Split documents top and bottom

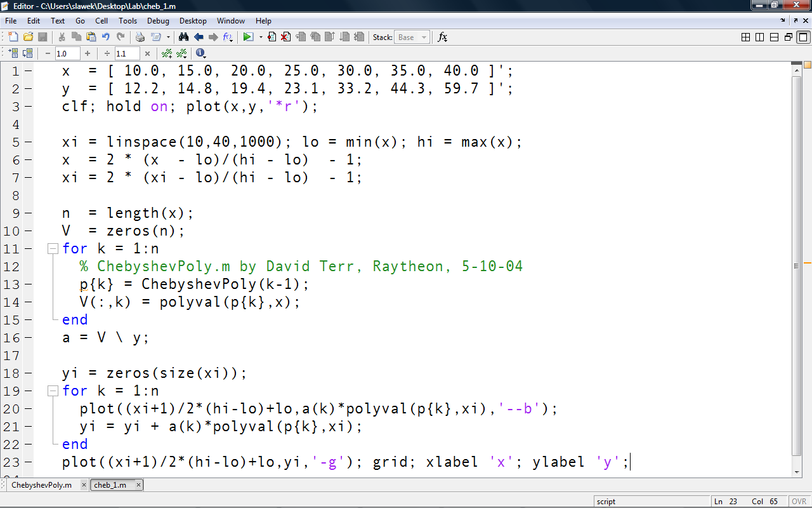point(774,37)
